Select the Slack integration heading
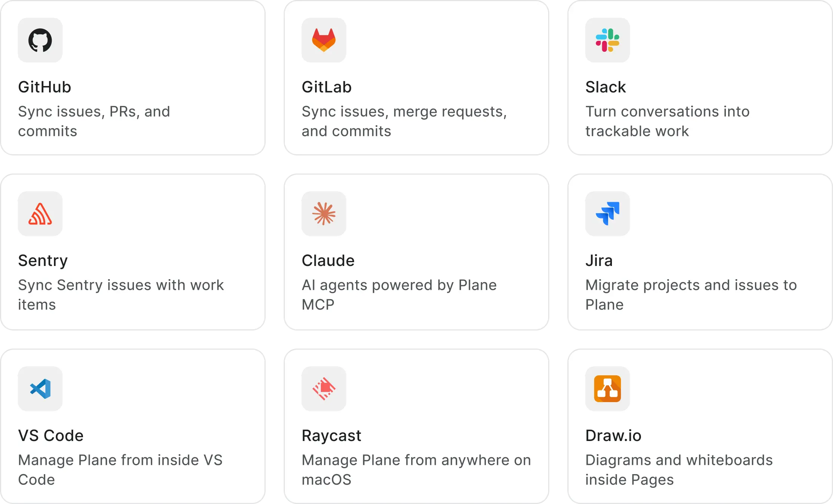This screenshot has width=833, height=504. click(606, 87)
